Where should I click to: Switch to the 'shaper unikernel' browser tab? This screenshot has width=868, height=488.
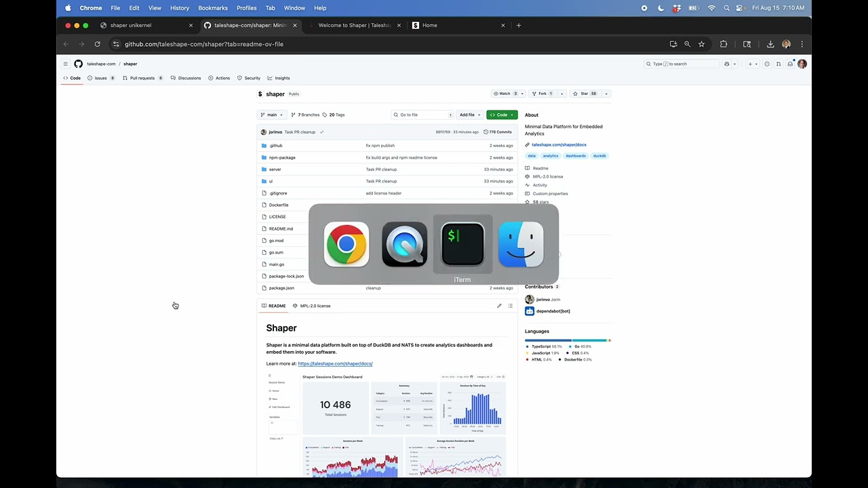point(146,25)
